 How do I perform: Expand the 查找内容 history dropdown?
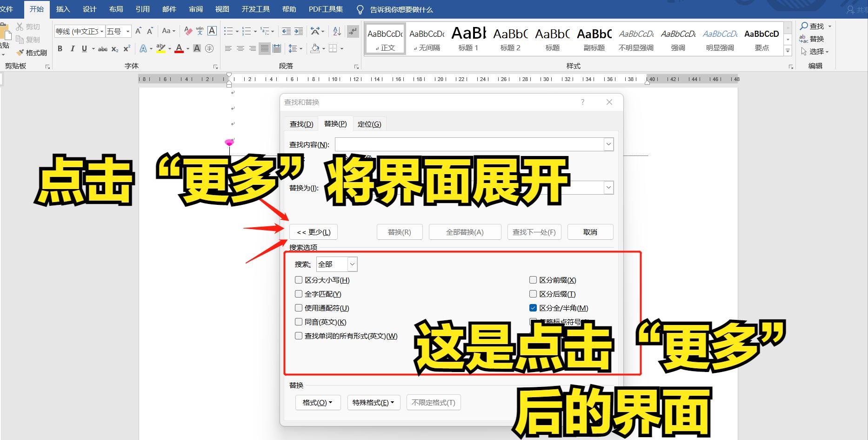point(608,144)
